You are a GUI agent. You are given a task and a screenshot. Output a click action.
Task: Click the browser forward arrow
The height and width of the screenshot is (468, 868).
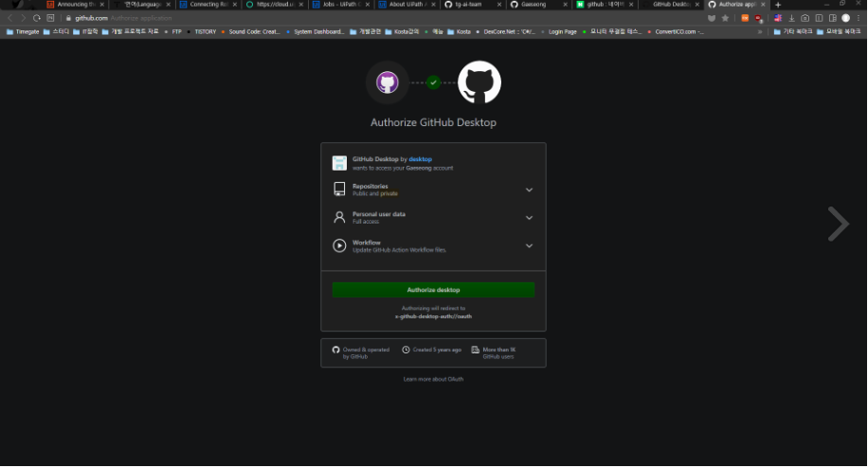24,18
